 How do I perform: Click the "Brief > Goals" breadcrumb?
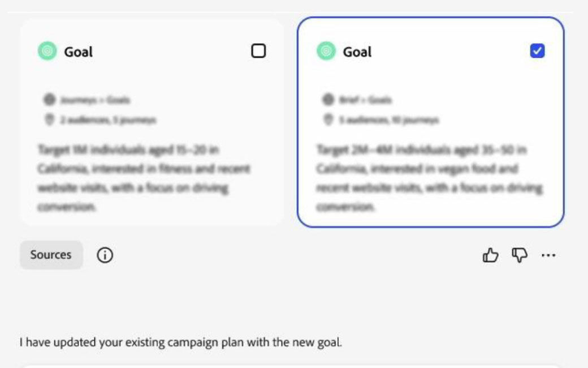pos(365,100)
